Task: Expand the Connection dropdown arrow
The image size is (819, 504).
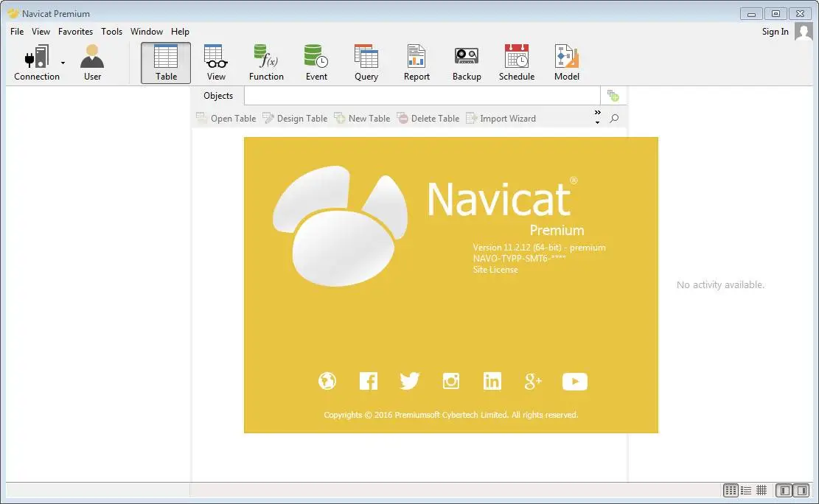Action: coord(63,63)
